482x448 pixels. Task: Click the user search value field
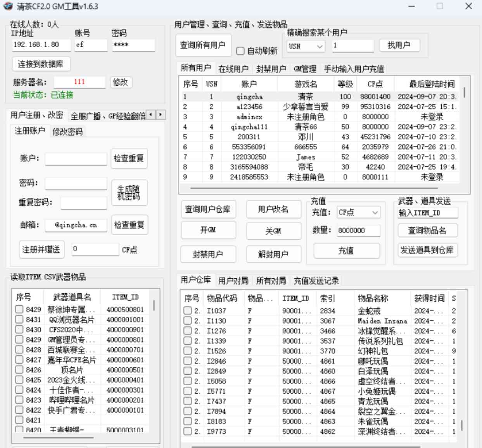(x=353, y=46)
